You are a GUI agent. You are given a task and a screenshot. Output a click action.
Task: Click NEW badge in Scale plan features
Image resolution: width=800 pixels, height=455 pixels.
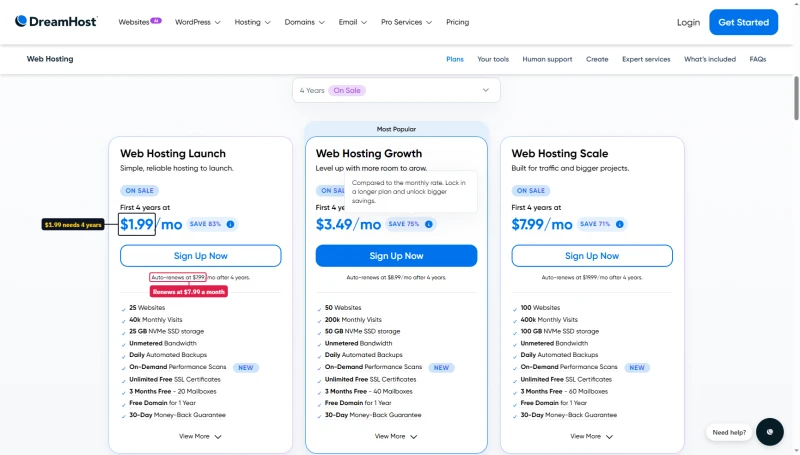click(x=637, y=368)
